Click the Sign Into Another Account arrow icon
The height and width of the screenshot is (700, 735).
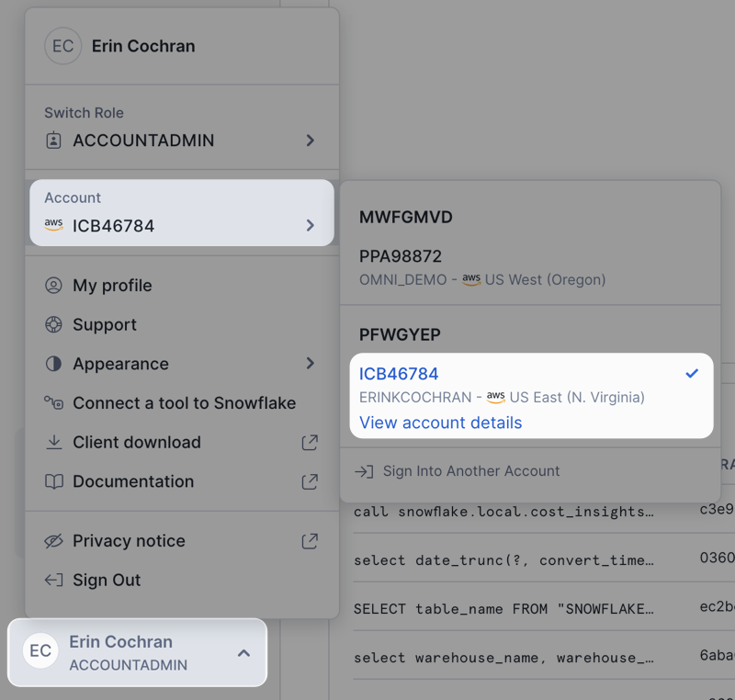click(363, 470)
